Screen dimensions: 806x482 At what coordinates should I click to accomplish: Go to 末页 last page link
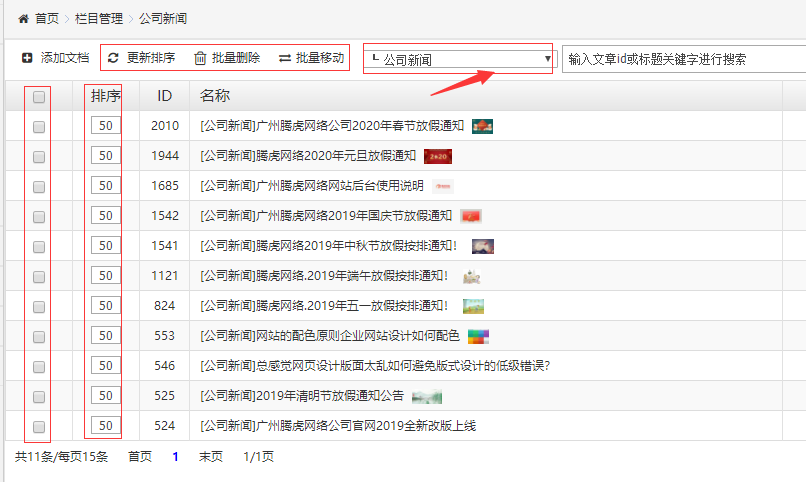(210, 456)
